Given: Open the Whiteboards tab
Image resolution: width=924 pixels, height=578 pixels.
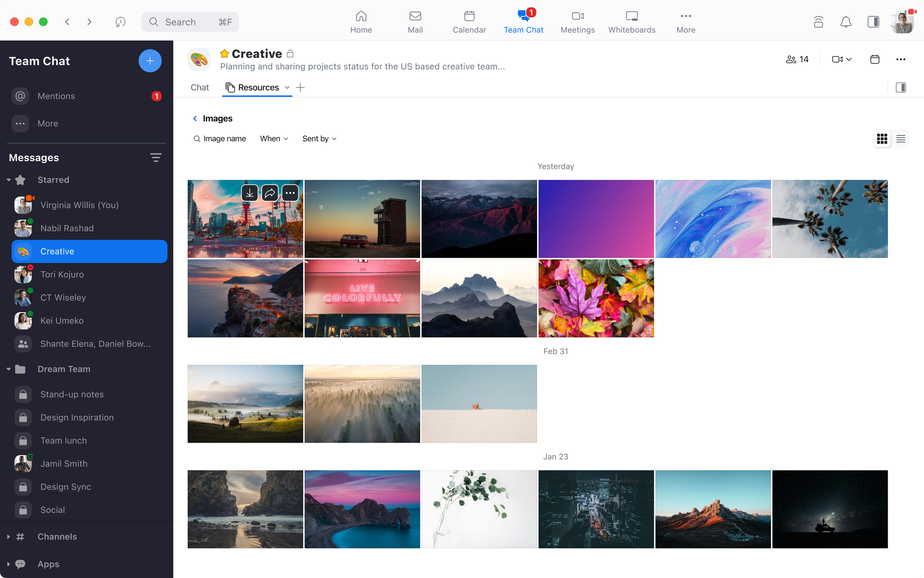Looking at the screenshot, I should pos(631,22).
